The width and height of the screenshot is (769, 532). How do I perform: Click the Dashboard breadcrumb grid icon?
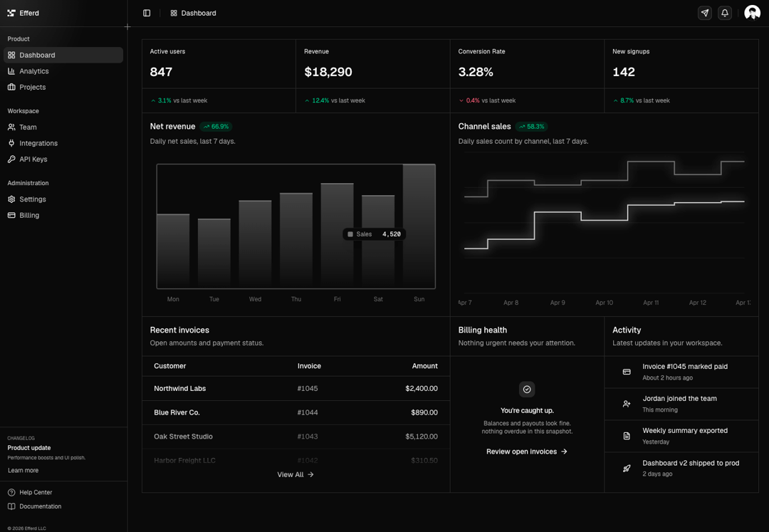coord(174,14)
